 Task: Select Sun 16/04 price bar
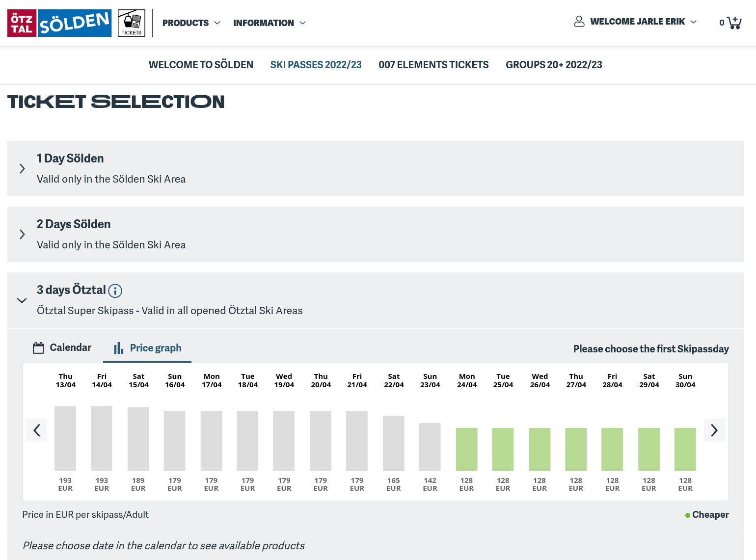point(175,441)
